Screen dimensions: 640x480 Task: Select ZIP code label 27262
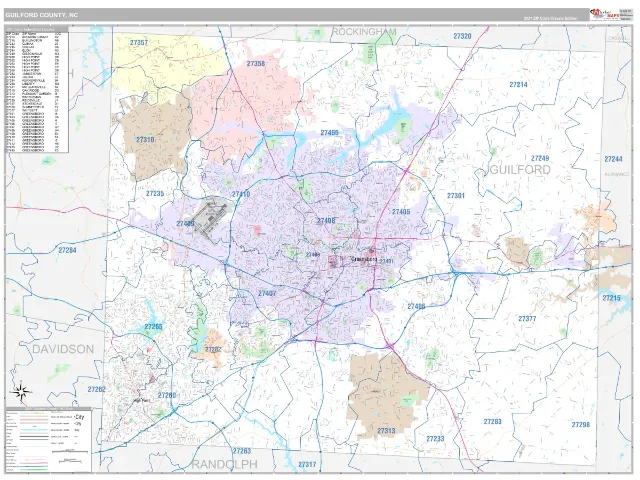pyautogui.click(x=96, y=389)
